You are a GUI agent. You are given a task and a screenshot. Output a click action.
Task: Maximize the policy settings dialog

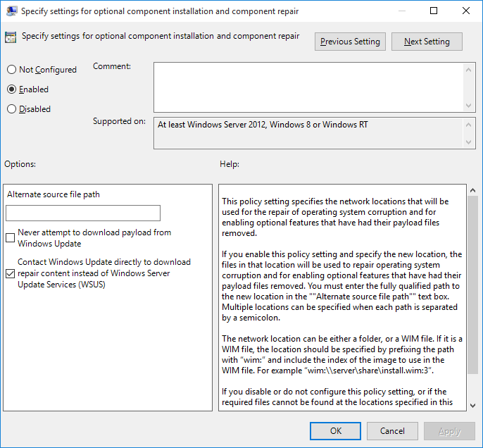(433, 11)
